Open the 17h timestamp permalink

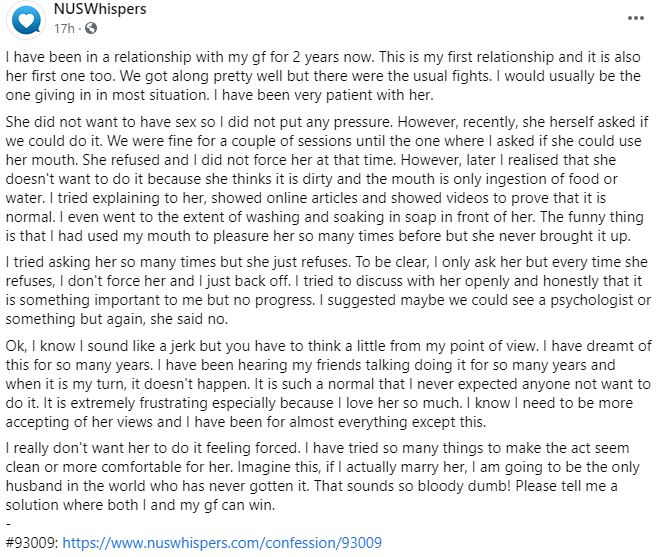64,28
